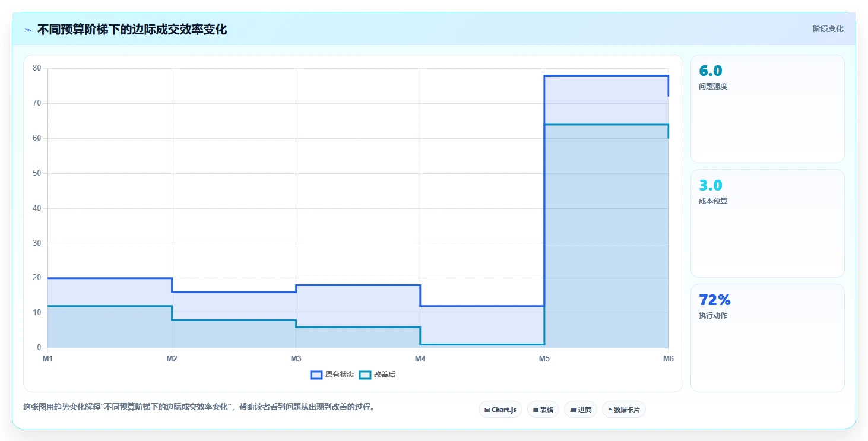Click the lightning icon beside the chart title
This screenshot has height=441, width=868.
28,30
